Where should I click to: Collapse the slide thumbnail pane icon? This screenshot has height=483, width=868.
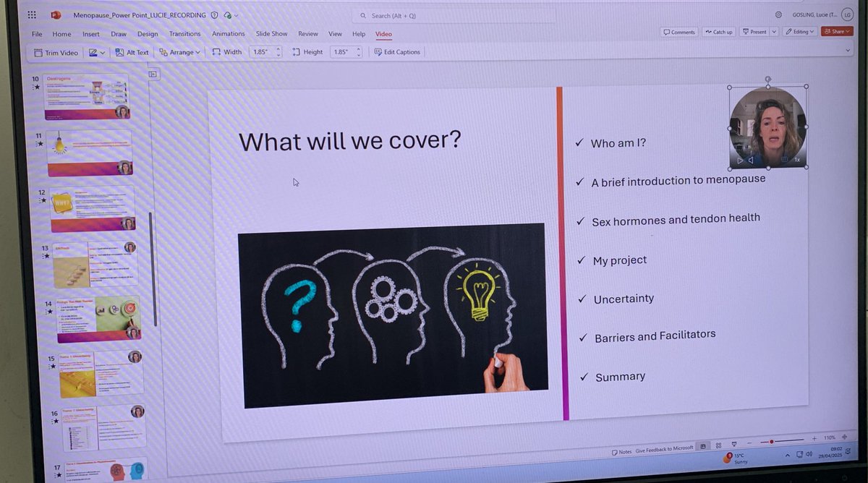(x=153, y=74)
